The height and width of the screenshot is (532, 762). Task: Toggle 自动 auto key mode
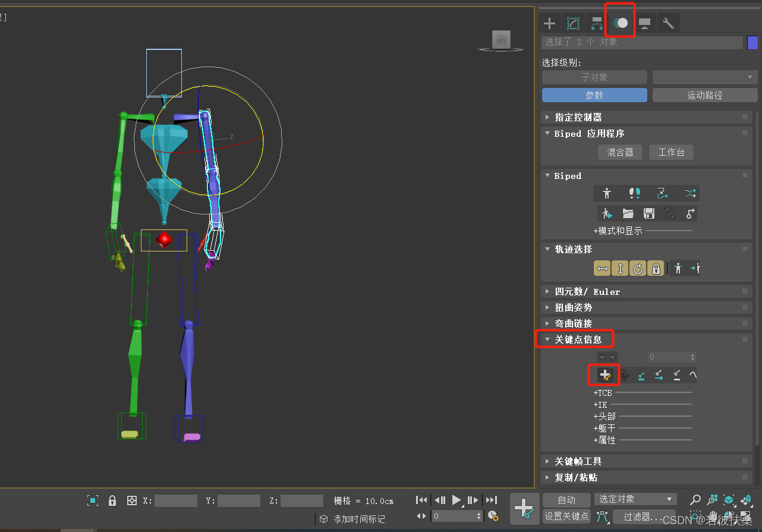[x=567, y=499]
